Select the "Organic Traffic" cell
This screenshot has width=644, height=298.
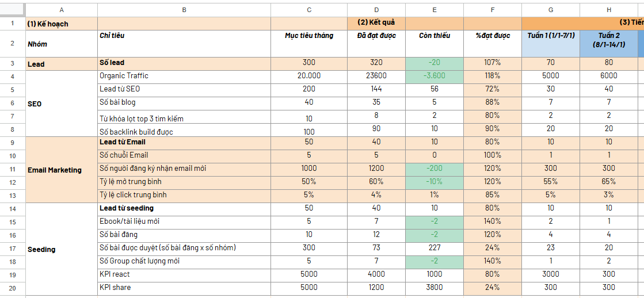[124, 76]
